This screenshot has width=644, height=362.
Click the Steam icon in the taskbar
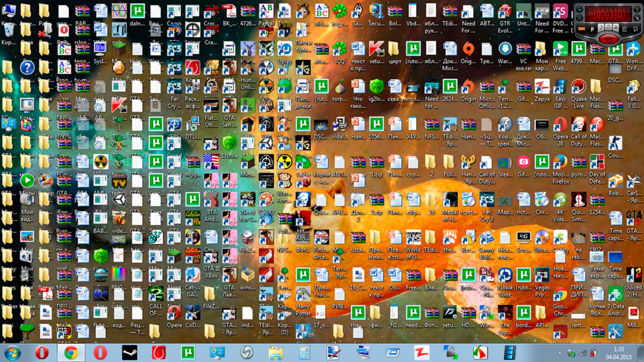coord(129,353)
